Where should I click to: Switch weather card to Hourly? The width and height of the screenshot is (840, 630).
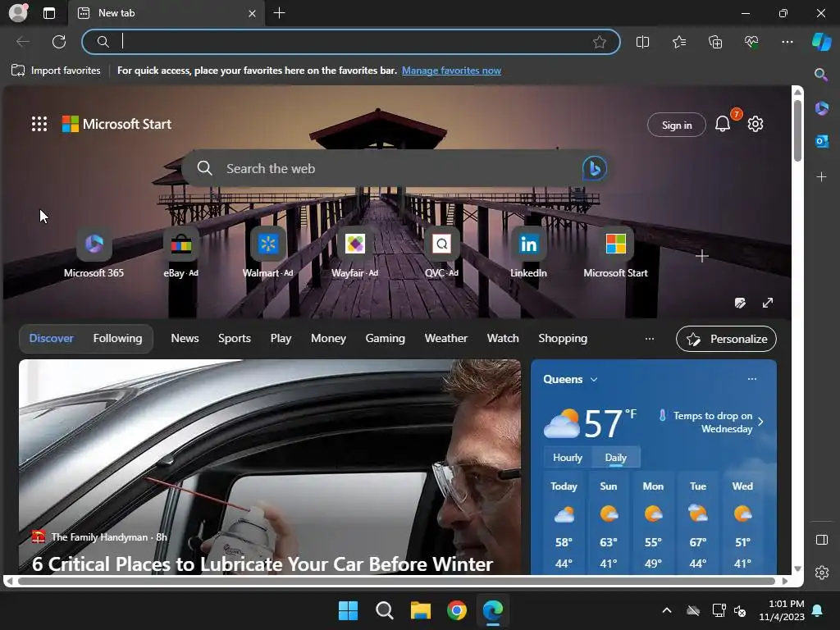[x=568, y=458]
